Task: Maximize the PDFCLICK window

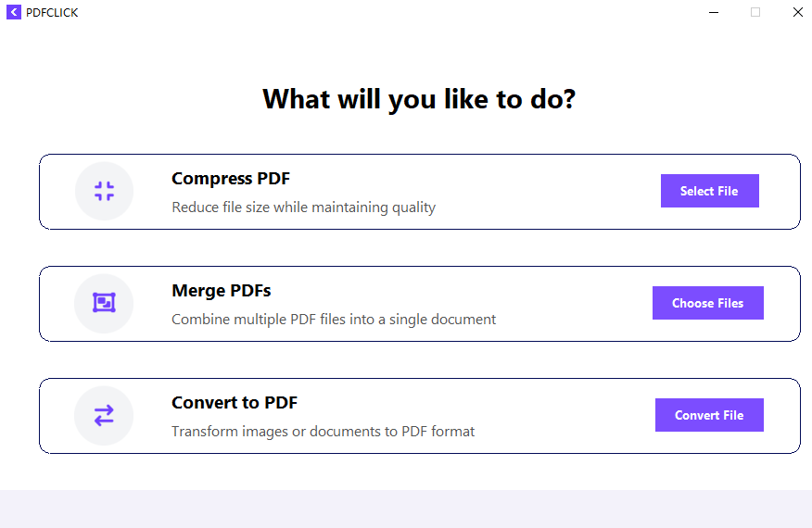Action: tap(755, 13)
